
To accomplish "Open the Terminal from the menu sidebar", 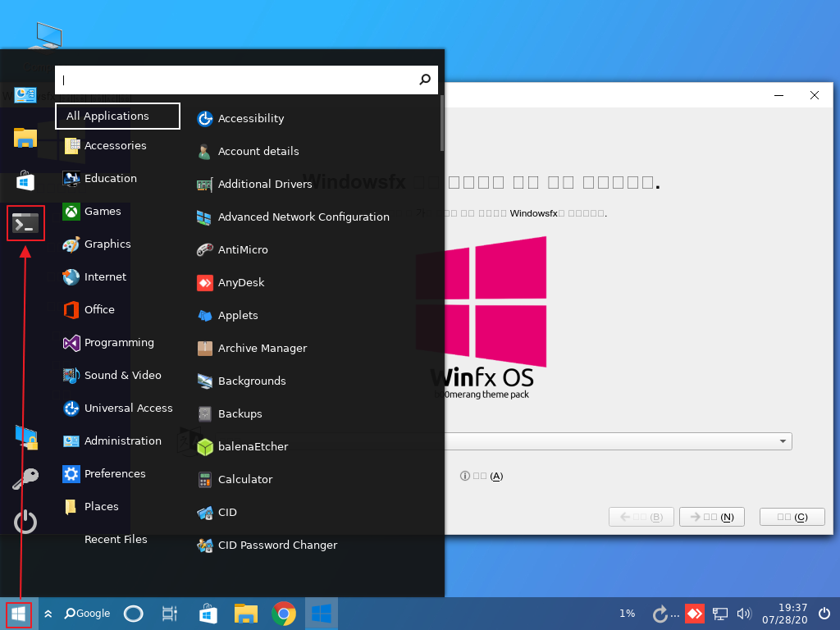I will pyautogui.click(x=25, y=223).
